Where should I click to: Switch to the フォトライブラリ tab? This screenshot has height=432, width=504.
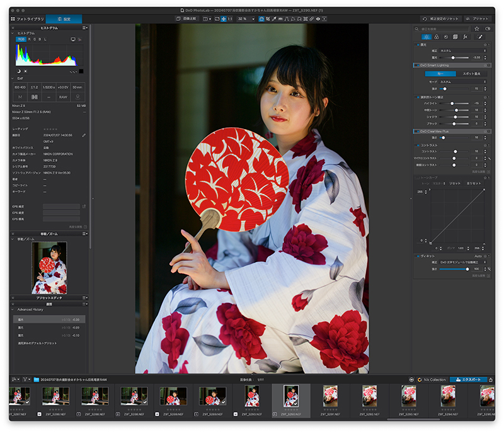click(27, 19)
